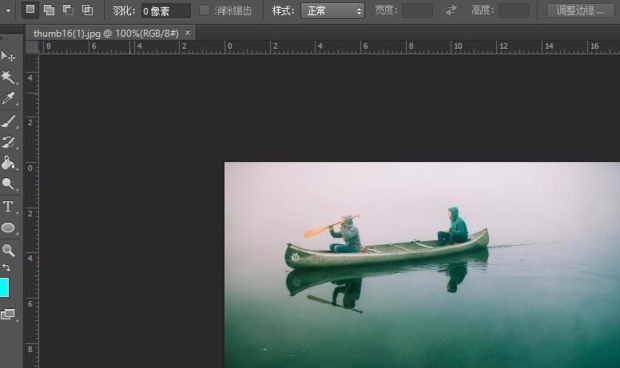Select the Paint Bucket tool
The width and height of the screenshot is (620, 368).
[x=8, y=163]
